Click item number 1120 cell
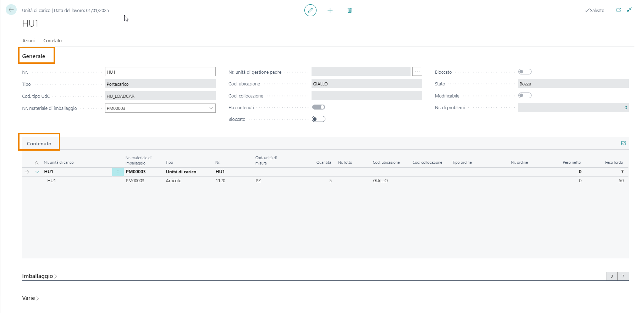 (x=220, y=180)
